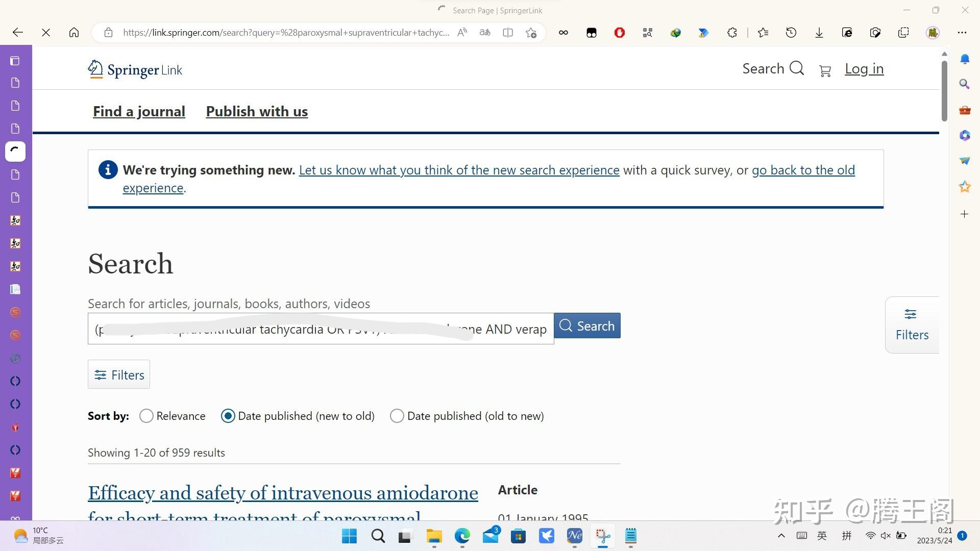Add new sidebar app plus icon
The width and height of the screenshot is (980, 551).
(x=965, y=214)
